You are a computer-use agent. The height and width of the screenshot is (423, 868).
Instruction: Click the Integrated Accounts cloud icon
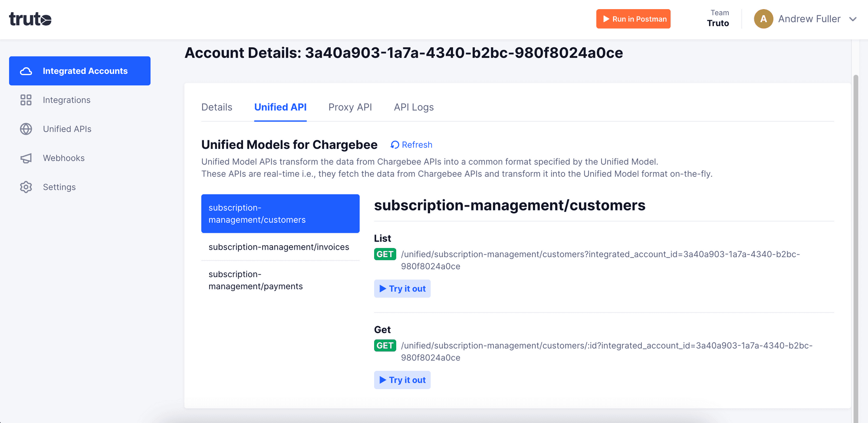26,71
